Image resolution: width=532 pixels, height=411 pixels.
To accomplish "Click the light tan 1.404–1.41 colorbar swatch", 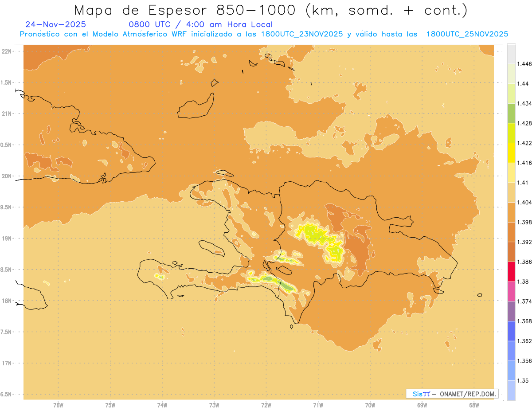I will [511, 192].
